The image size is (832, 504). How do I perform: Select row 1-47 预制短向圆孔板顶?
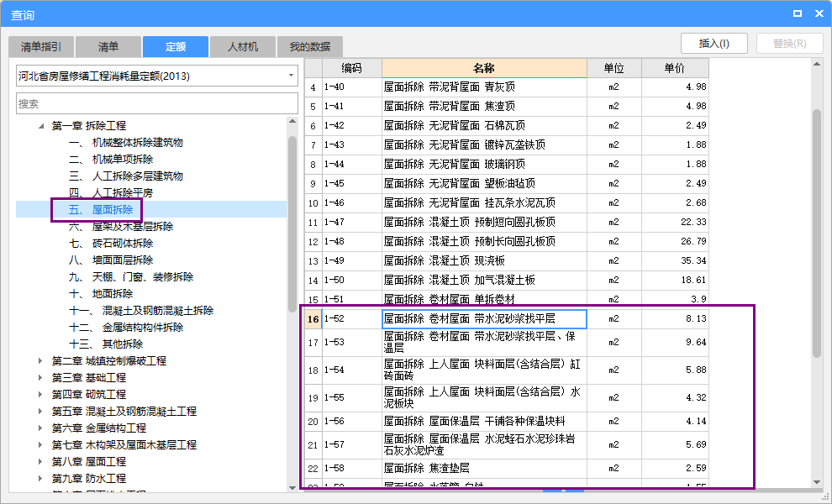click(507, 222)
